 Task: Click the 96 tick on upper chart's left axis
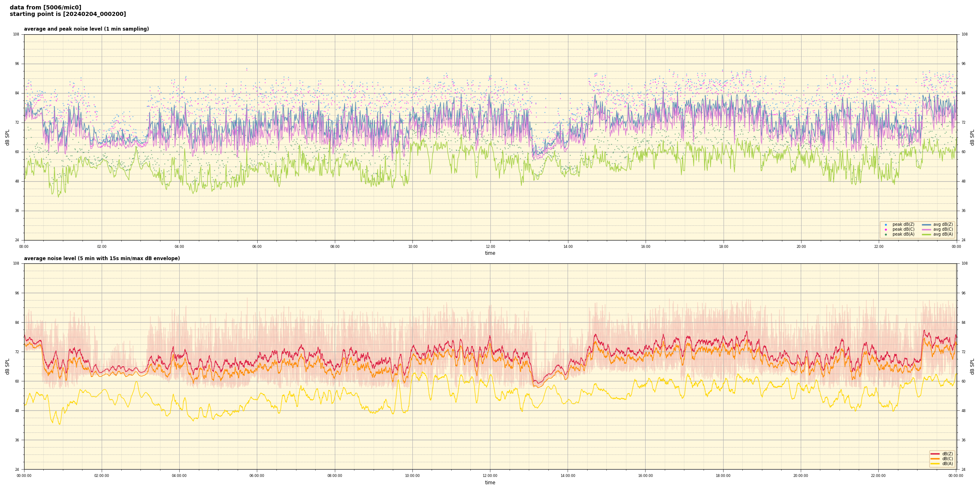coord(16,64)
